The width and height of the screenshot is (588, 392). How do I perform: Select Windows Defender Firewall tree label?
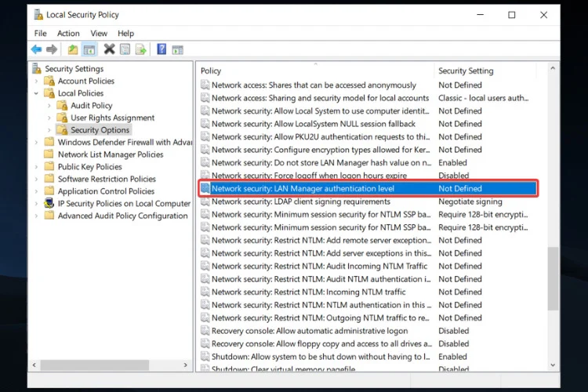(x=125, y=142)
